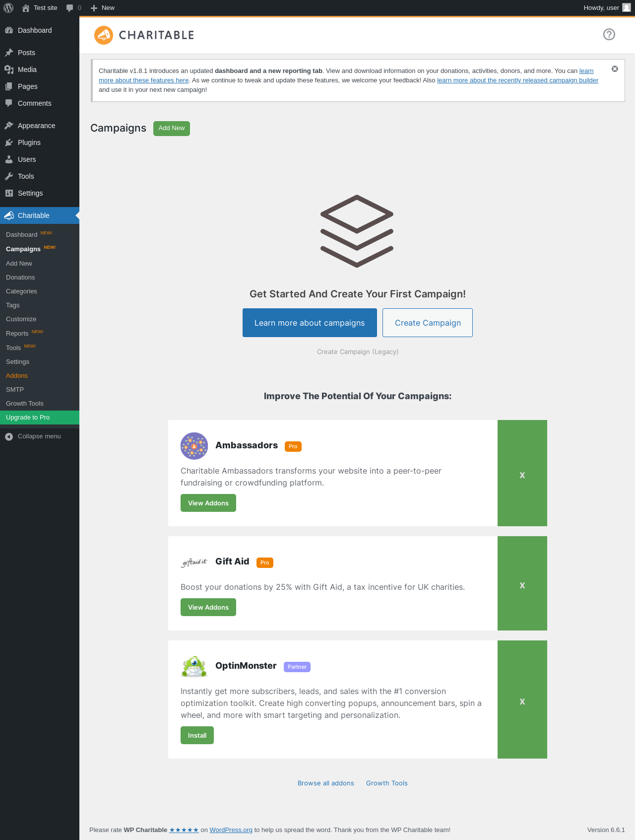Click the five-star rating link in footer
The width and height of the screenshot is (635, 840).
click(x=184, y=830)
